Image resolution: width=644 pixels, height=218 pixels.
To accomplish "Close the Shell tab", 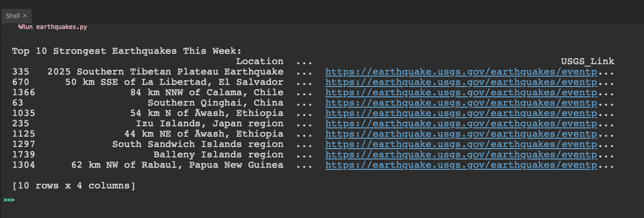I will click(25, 16).
